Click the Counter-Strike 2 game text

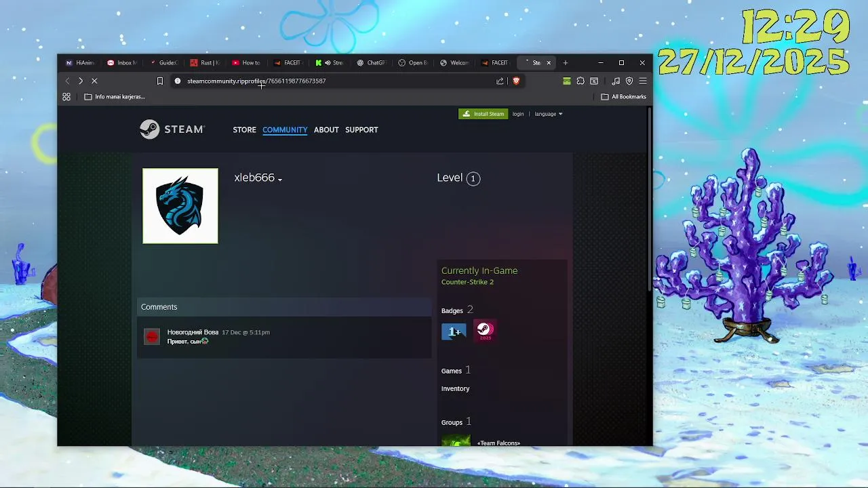[x=467, y=282]
